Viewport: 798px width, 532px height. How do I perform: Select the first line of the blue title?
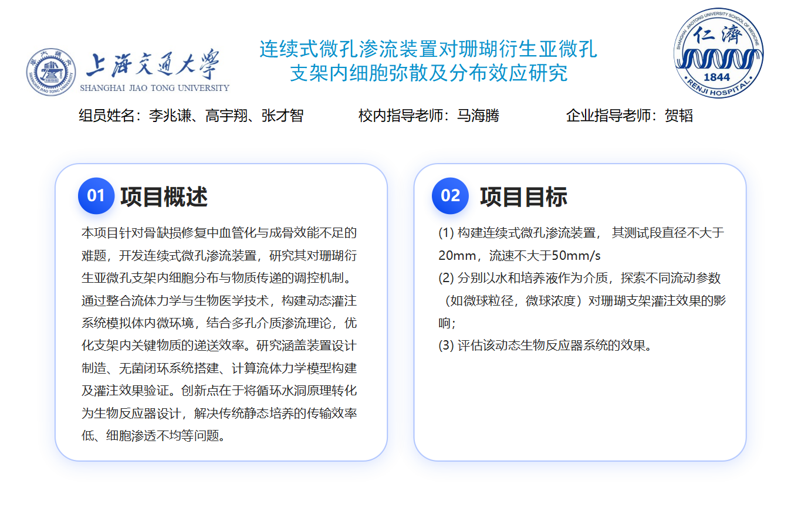(x=428, y=49)
